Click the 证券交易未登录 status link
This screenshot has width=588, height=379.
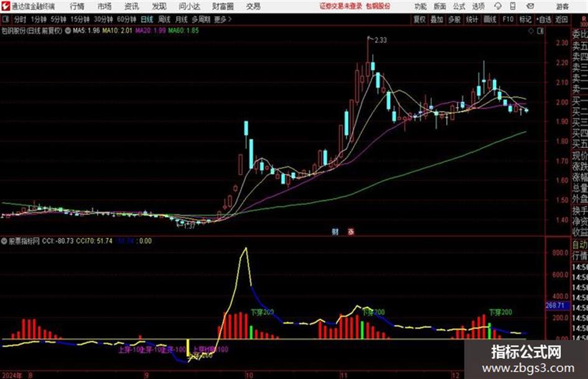pos(341,6)
